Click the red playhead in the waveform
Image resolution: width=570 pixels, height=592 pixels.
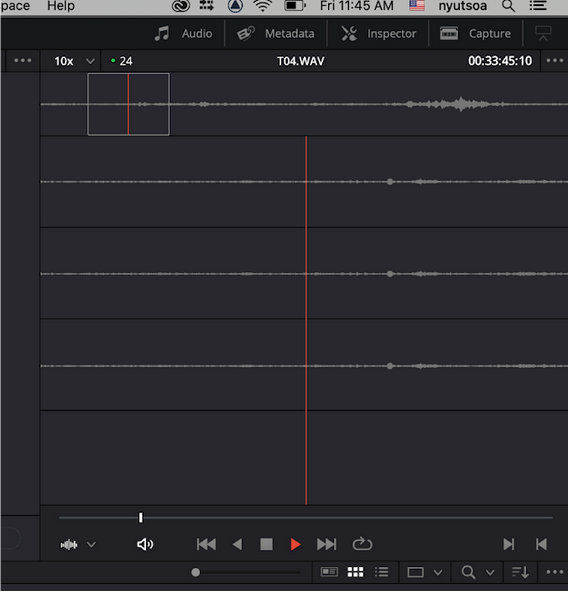click(x=306, y=320)
